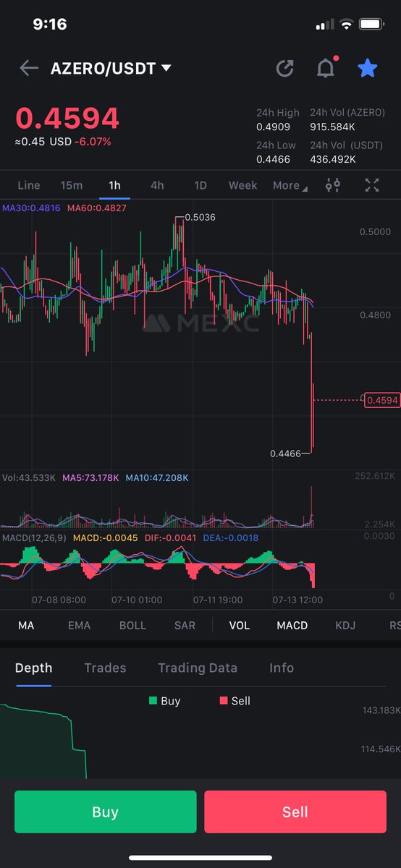Tap the MA5:73.178K volume label
Screen dimensions: 401x868
(x=90, y=478)
